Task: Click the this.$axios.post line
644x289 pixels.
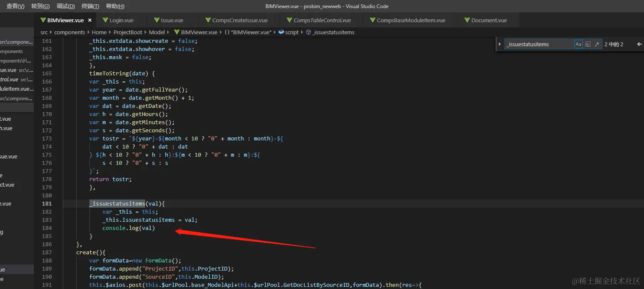Action: (255, 285)
